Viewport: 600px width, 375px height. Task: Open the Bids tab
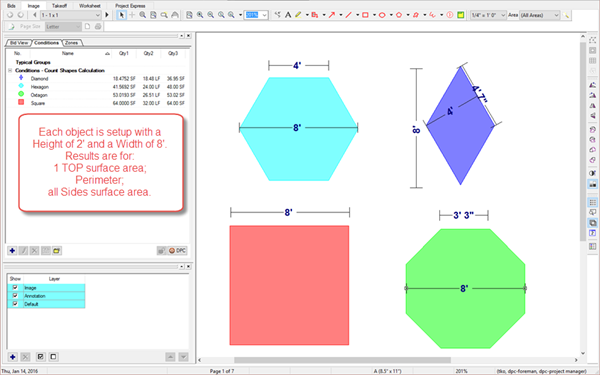(11, 5)
